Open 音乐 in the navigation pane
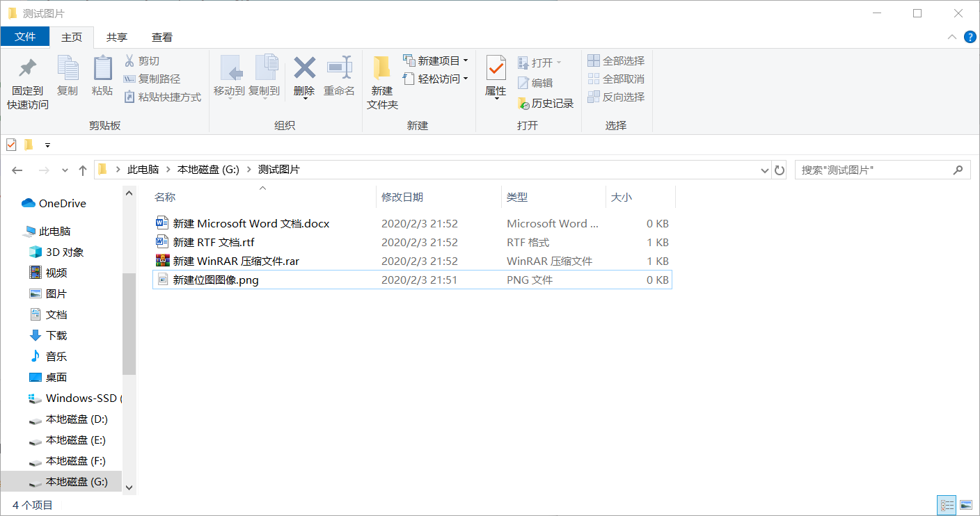This screenshot has width=980, height=516. coord(48,357)
